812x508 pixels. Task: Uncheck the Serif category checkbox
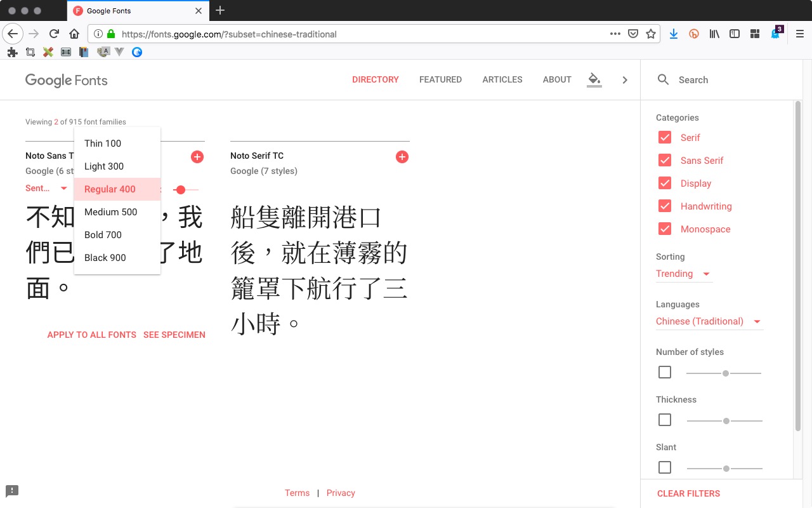(665, 138)
